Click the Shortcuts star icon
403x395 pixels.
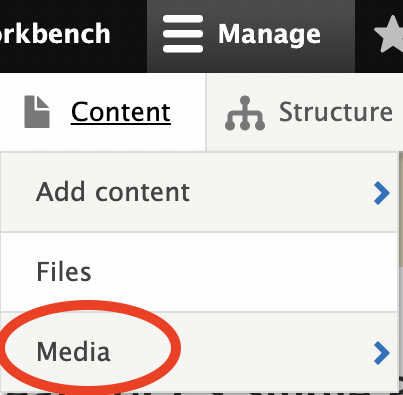(389, 35)
